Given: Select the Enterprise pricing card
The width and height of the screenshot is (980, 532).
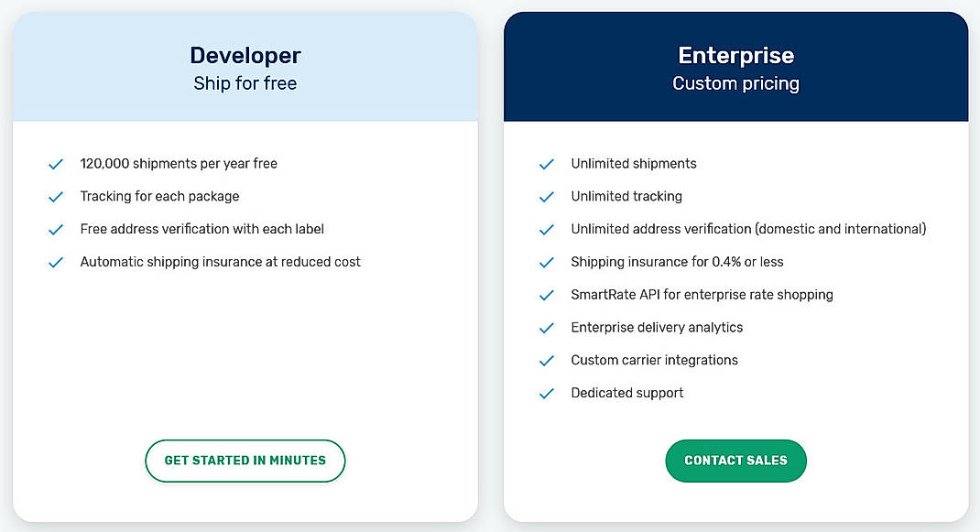Looking at the screenshot, I should point(735,430).
